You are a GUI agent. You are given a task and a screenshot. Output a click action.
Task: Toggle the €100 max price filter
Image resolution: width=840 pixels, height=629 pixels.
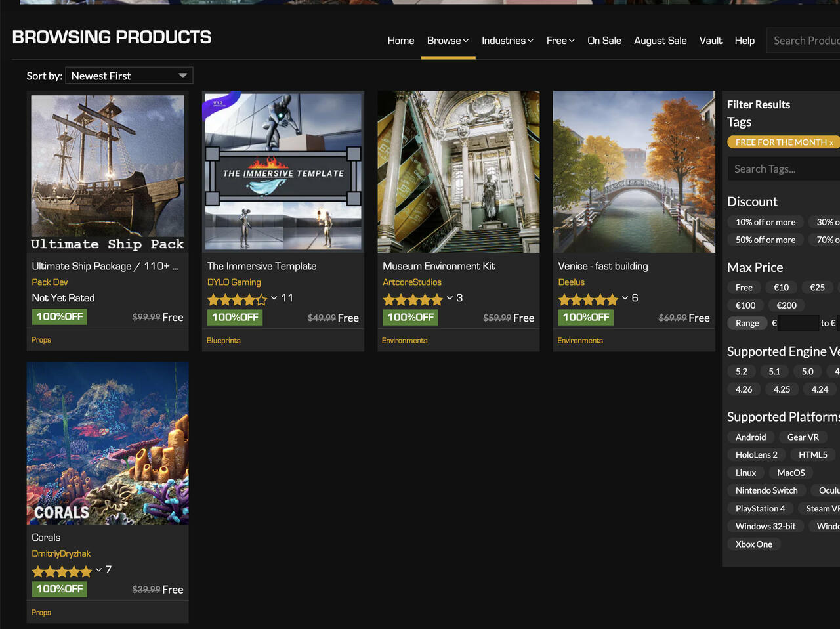pyautogui.click(x=745, y=305)
